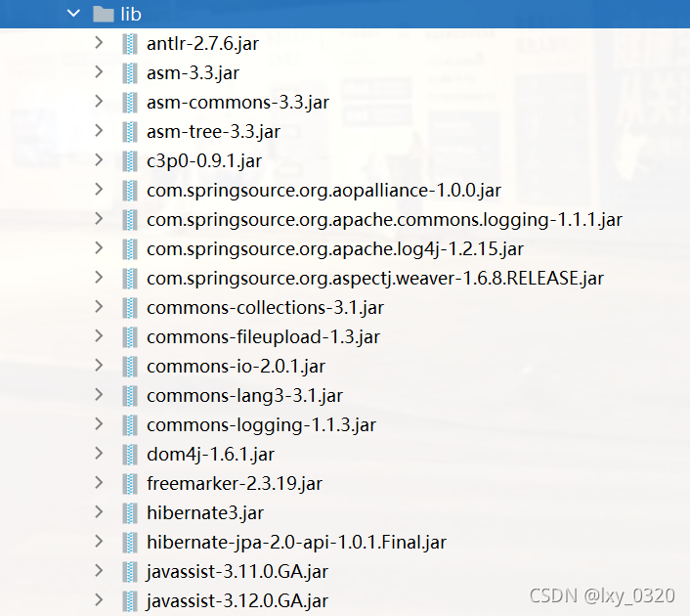Select the lib folder icon
690x616 pixels.
pos(104,14)
